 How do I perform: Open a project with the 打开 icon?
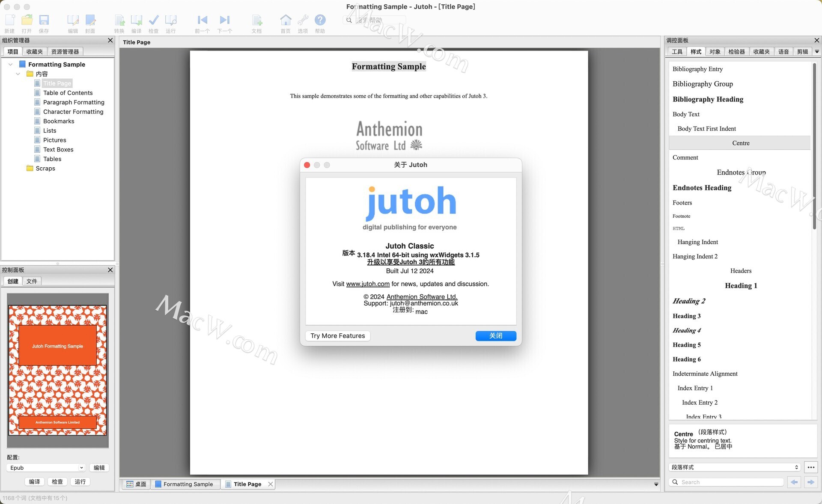pyautogui.click(x=27, y=24)
